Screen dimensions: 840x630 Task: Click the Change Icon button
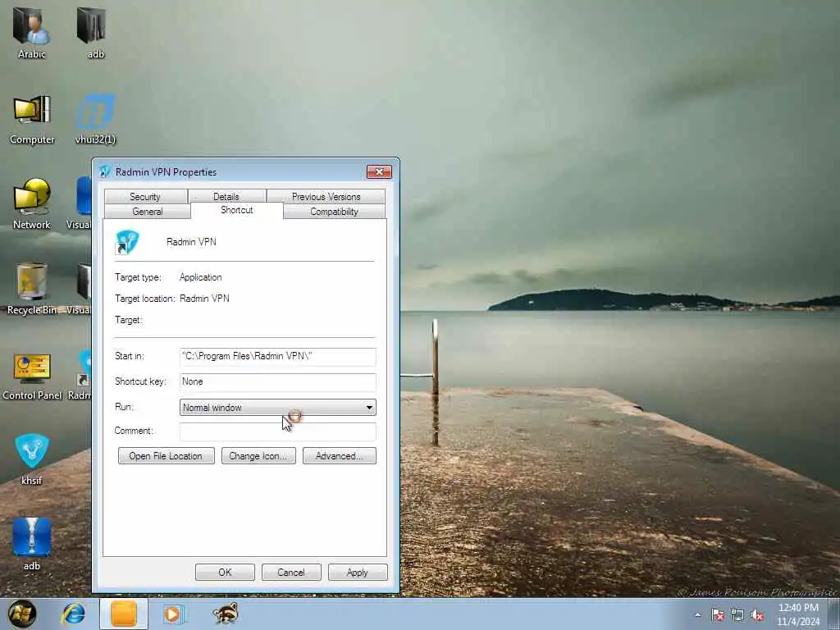coord(258,456)
